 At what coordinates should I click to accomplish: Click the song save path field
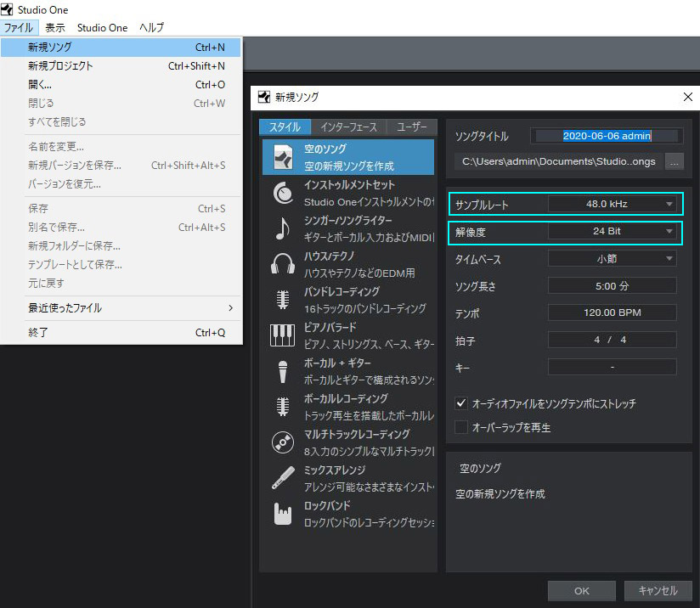tap(558, 161)
